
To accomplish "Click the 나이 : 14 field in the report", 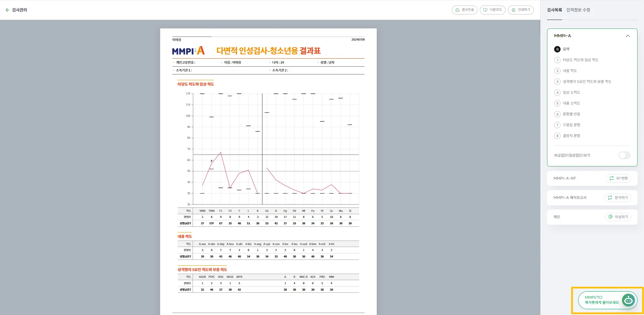I will click(x=278, y=63).
